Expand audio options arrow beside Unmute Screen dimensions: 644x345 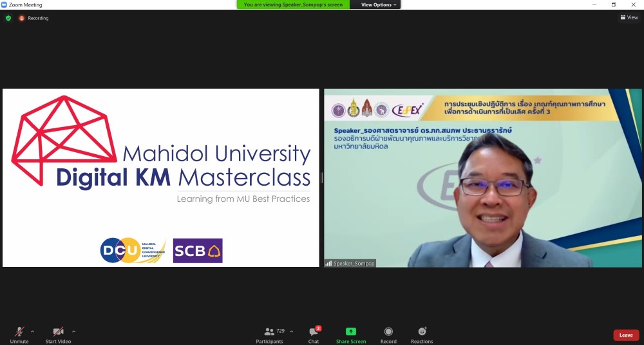click(x=33, y=331)
